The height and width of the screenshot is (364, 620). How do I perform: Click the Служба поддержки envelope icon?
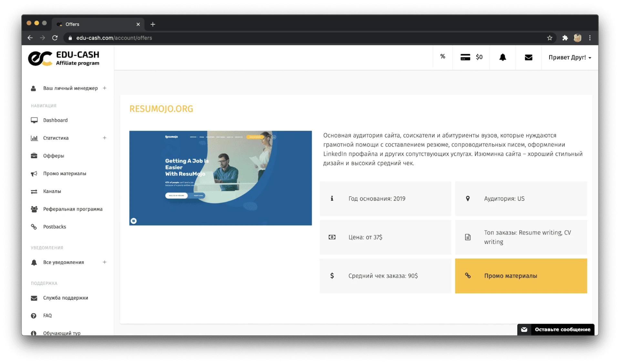tap(34, 298)
